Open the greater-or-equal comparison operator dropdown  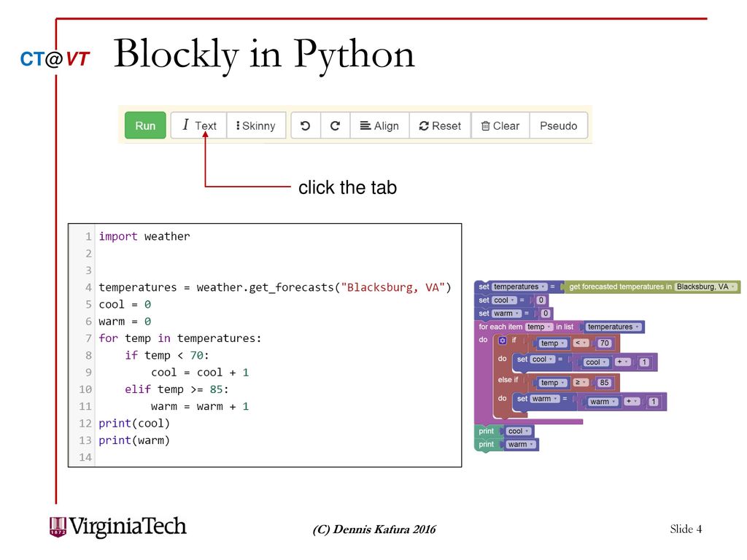(x=580, y=382)
